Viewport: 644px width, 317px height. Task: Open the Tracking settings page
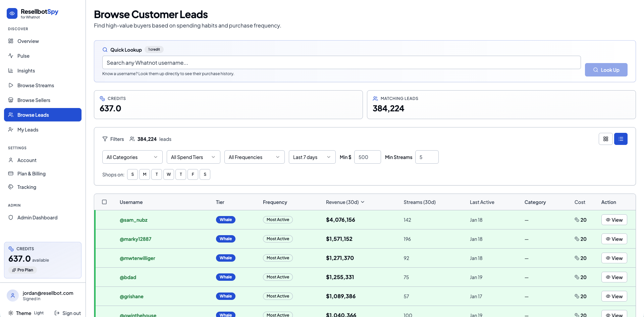(26, 187)
